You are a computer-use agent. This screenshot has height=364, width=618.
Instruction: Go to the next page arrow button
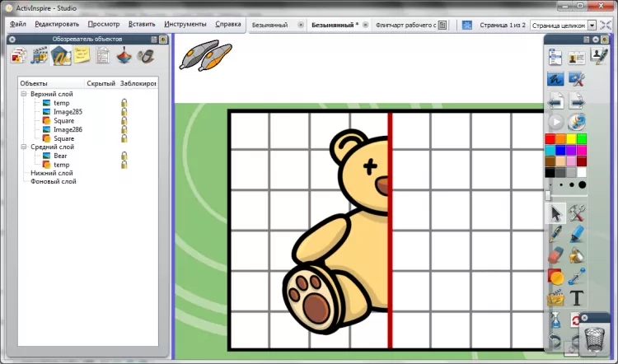(x=577, y=101)
